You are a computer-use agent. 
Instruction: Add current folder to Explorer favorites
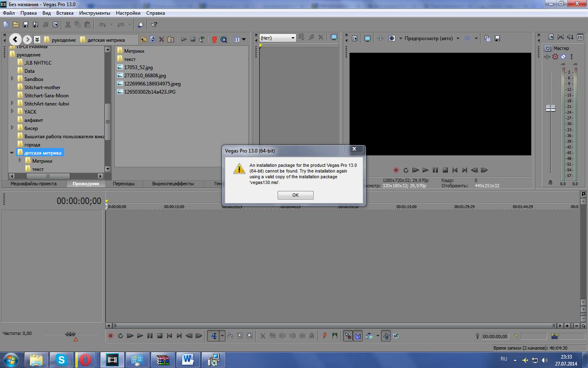pyautogui.click(x=171, y=39)
